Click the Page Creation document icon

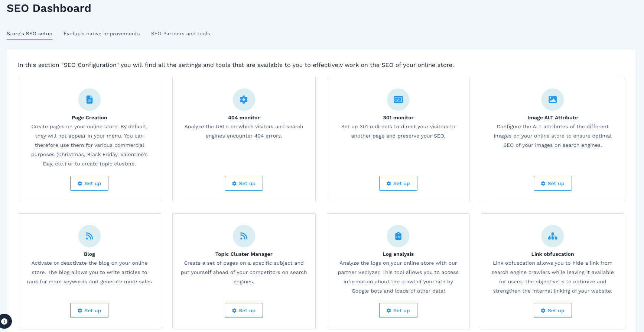[x=90, y=100]
